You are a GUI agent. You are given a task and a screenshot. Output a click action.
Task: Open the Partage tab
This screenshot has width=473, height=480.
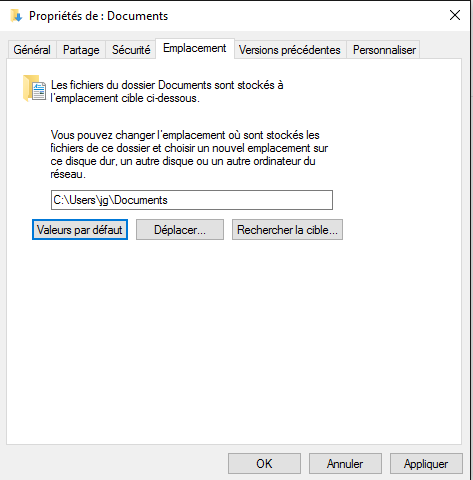click(x=81, y=50)
